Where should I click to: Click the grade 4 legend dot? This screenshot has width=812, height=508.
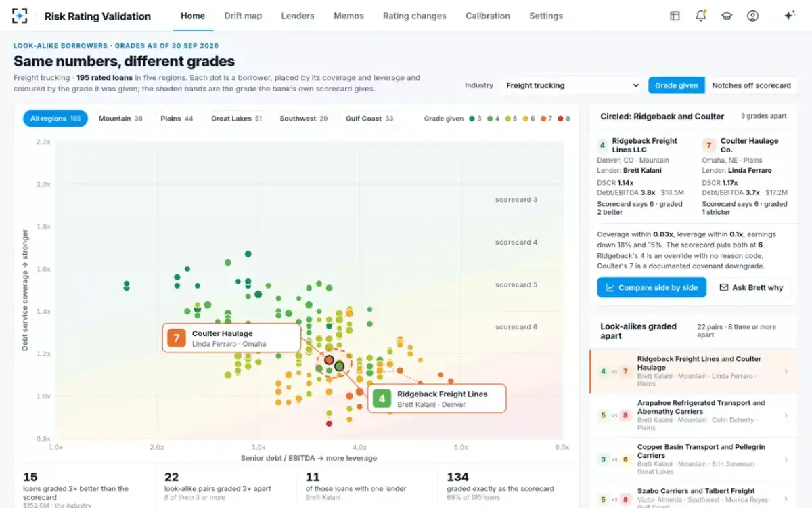489,119
